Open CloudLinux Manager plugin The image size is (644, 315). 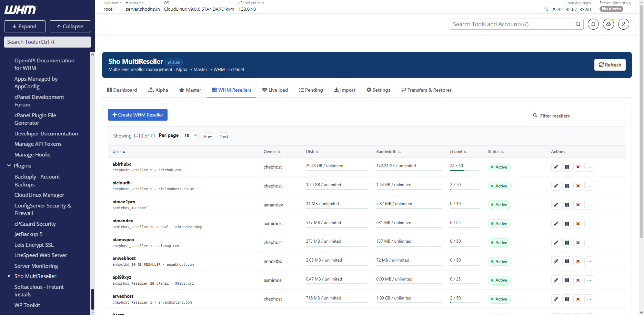tap(39, 195)
